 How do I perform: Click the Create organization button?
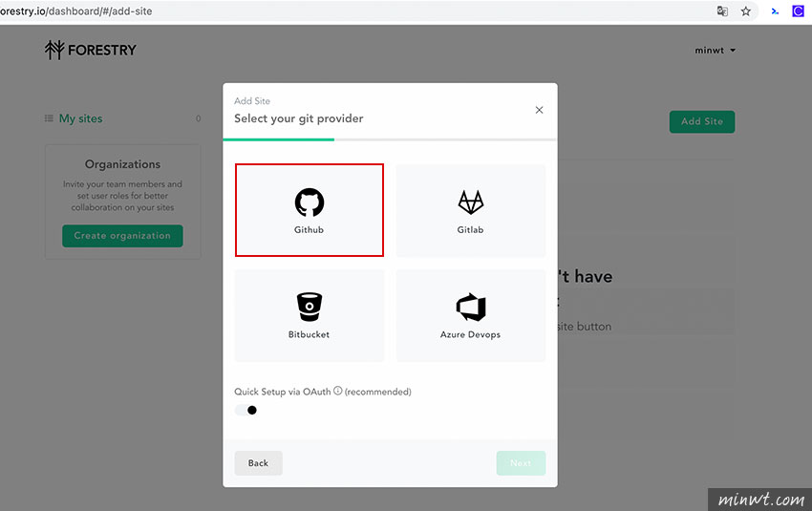click(122, 236)
